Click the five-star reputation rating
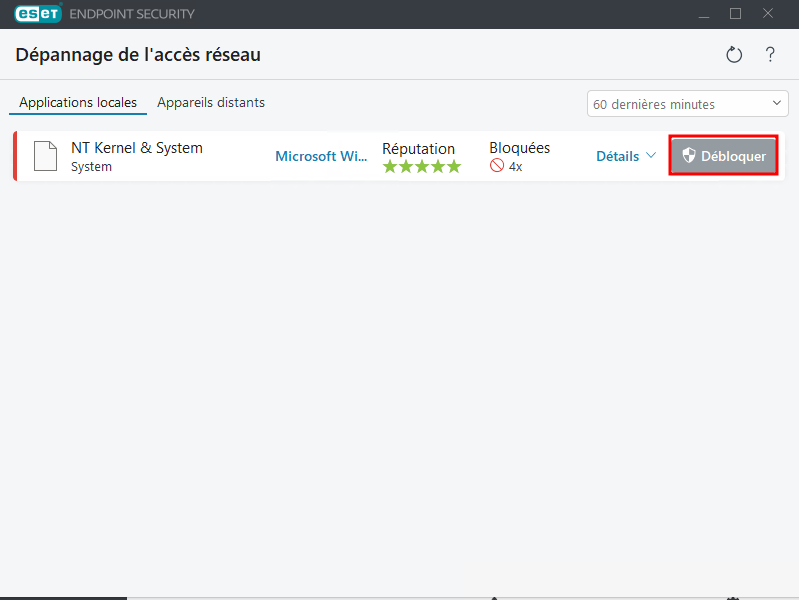This screenshot has width=799, height=600. pos(422,166)
